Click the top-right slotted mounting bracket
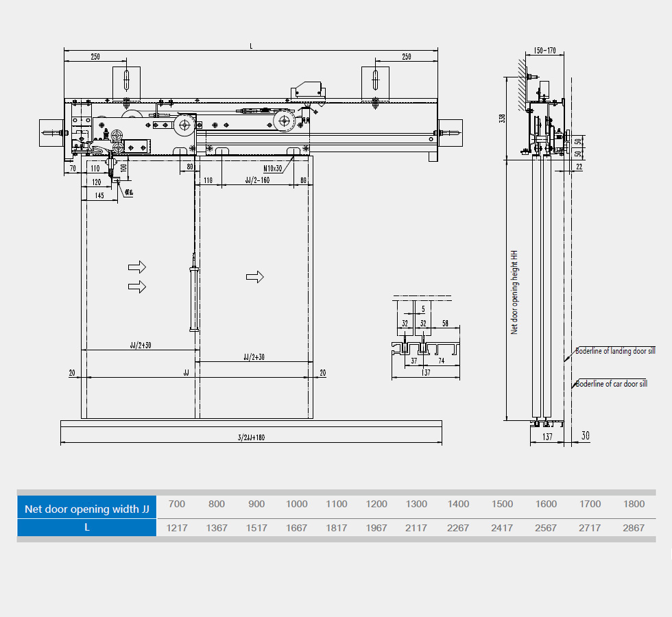Screen dimensions: 672x617 pyautogui.click(x=375, y=81)
